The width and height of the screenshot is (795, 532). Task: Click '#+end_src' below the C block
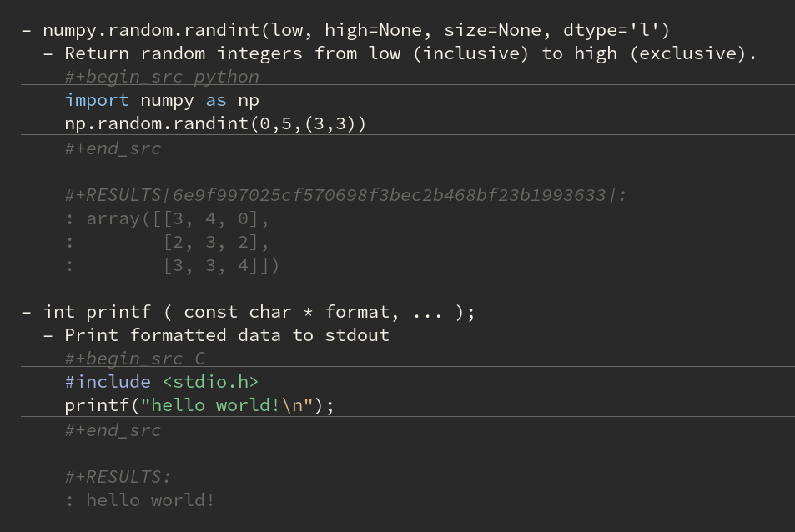coord(113,430)
